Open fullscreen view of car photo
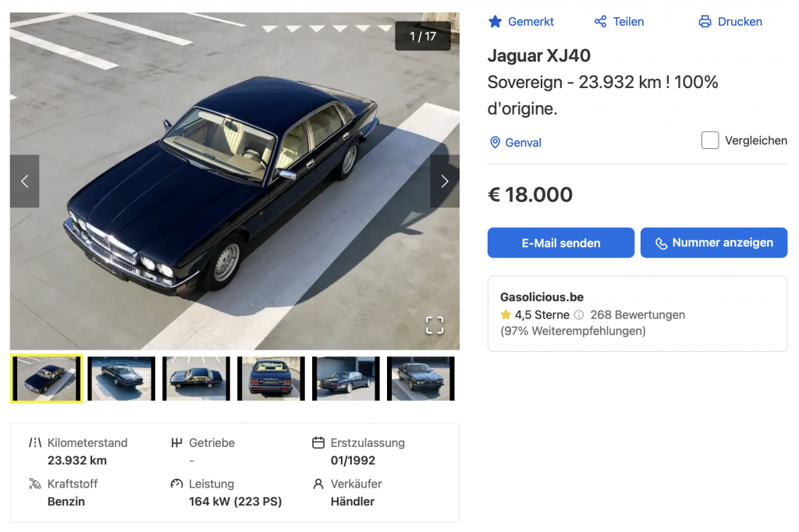 435,325
